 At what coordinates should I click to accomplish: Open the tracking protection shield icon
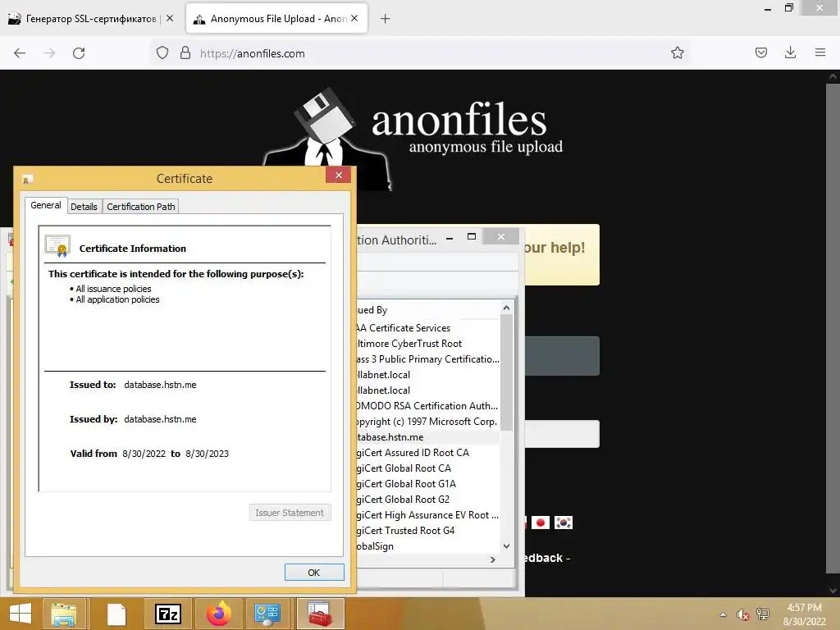click(162, 53)
